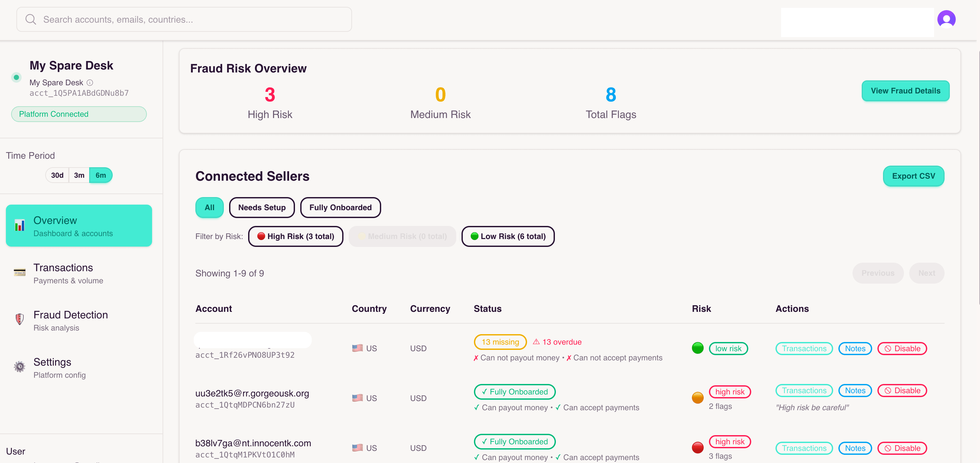Click the Transactions credit card icon

(19, 272)
